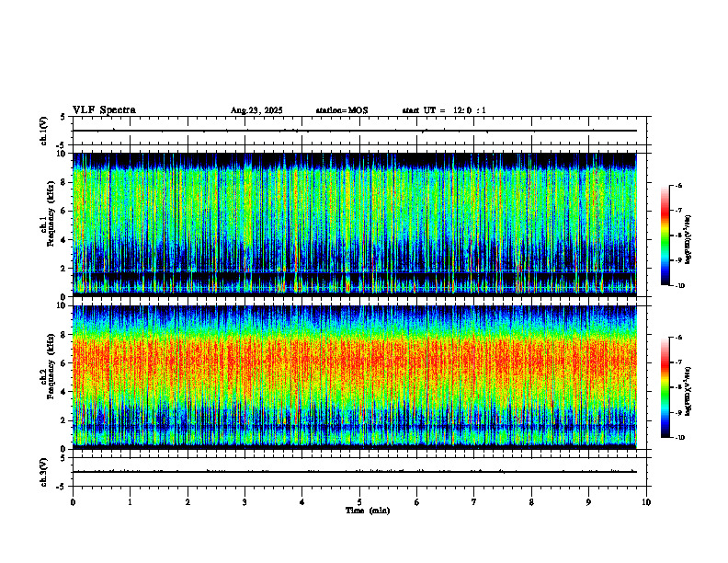
Task: Click the "ch.3(V)" waveform axis label
Action: pyautogui.click(x=44, y=472)
